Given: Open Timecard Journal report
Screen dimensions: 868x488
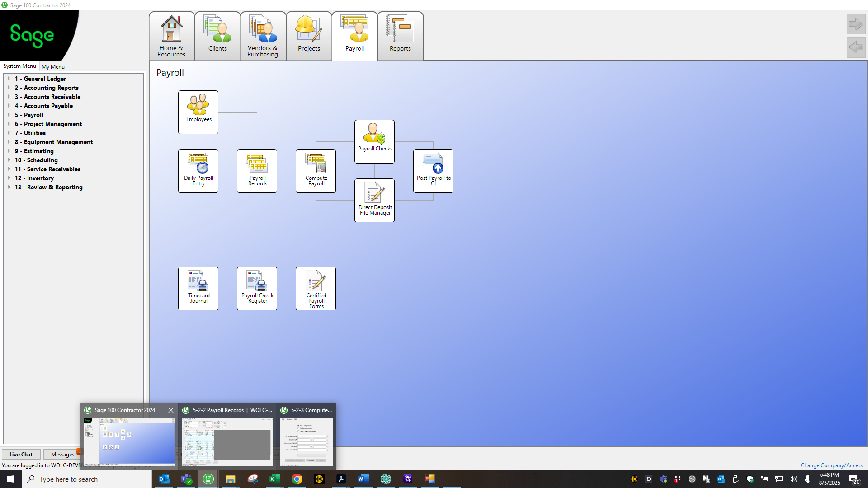Looking at the screenshot, I should pyautogui.click(x=198, y=288).
